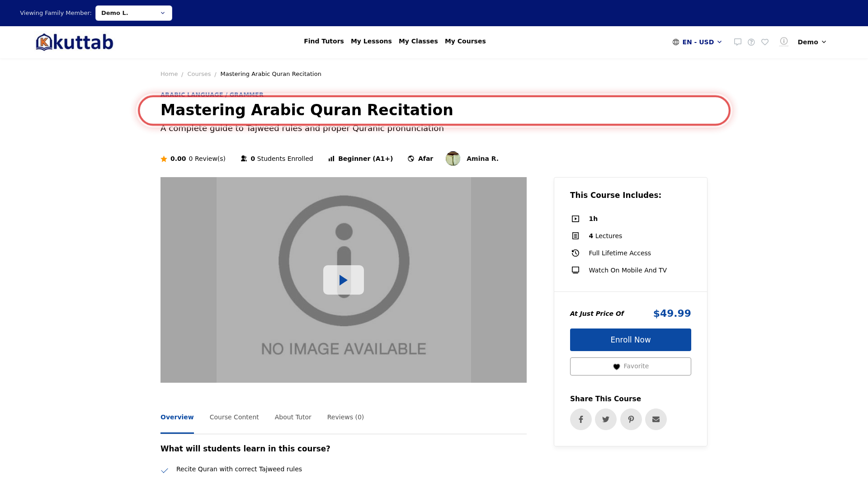Screen dimensions: 868x488
Task: Open the Reviews (0) tab
Action: [345, 417]
